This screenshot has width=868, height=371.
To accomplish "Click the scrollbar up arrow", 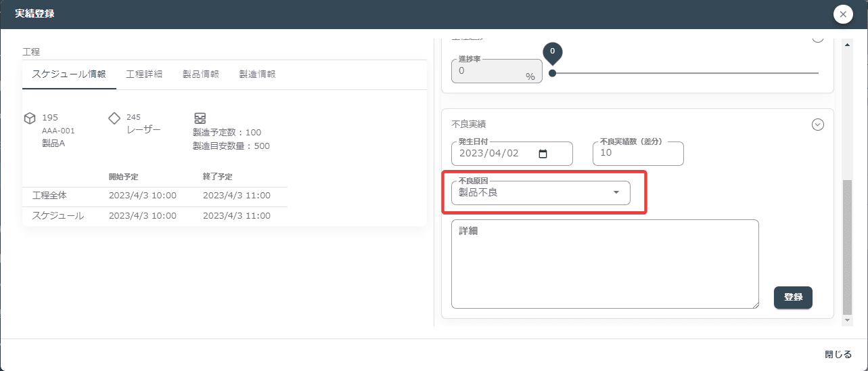I will click(848, 45).
